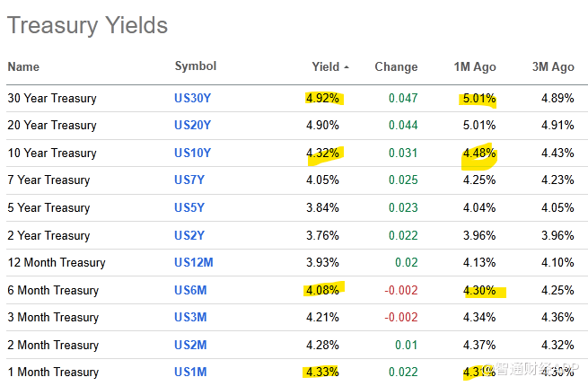The image size is (588, 386).
Task: Open the US6M symbol link
Action: (189, 290)
